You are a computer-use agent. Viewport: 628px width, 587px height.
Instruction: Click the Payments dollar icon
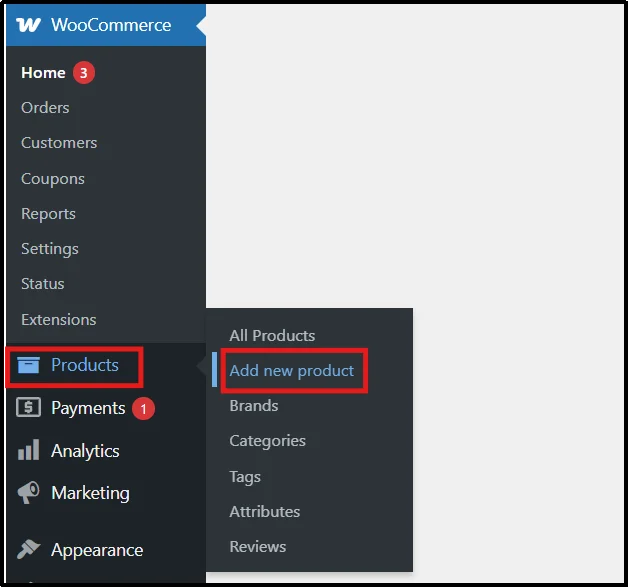tap(28, 407)
